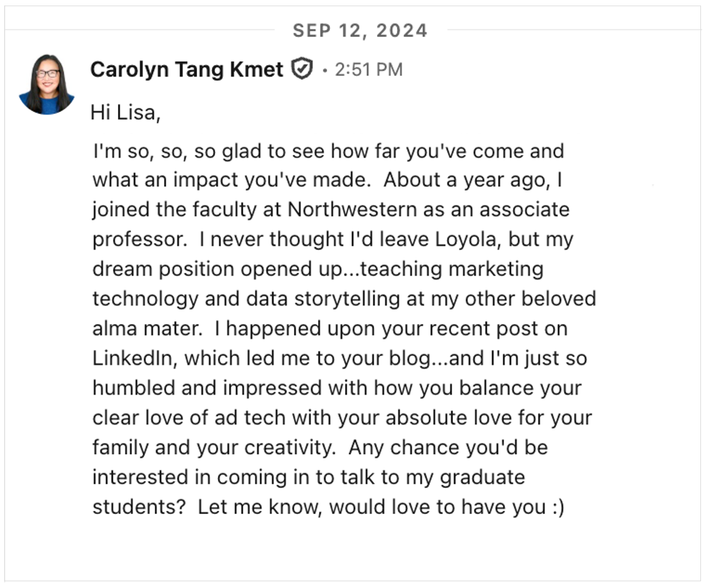Click the 'Hi Lisa,' greeting line

click(x=125, y=113)
